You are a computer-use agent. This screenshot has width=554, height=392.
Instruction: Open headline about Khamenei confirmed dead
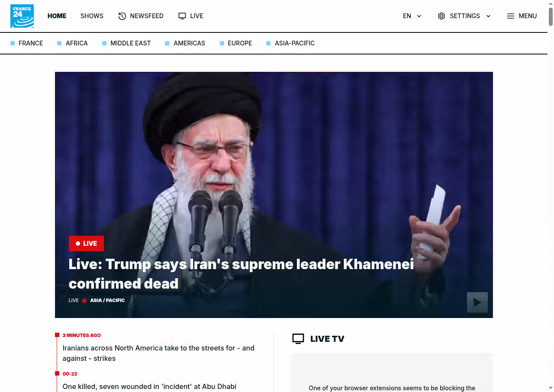coord(241,273)
